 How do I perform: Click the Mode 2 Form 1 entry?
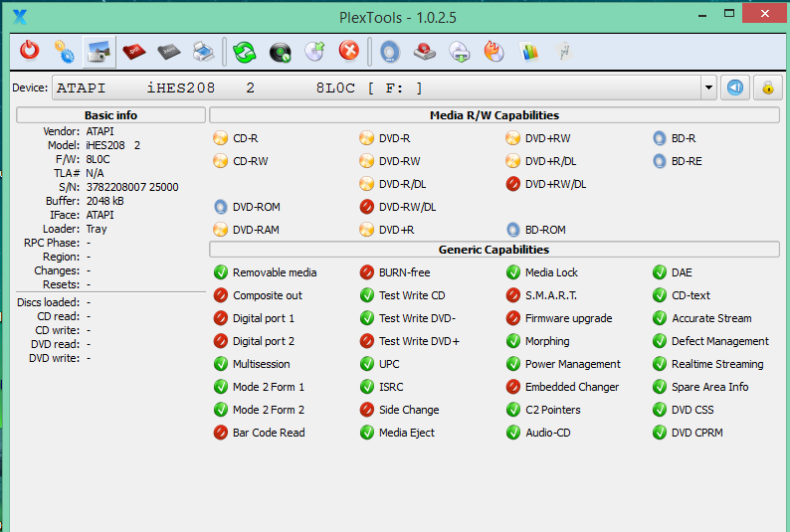click(x=259, y=387)
